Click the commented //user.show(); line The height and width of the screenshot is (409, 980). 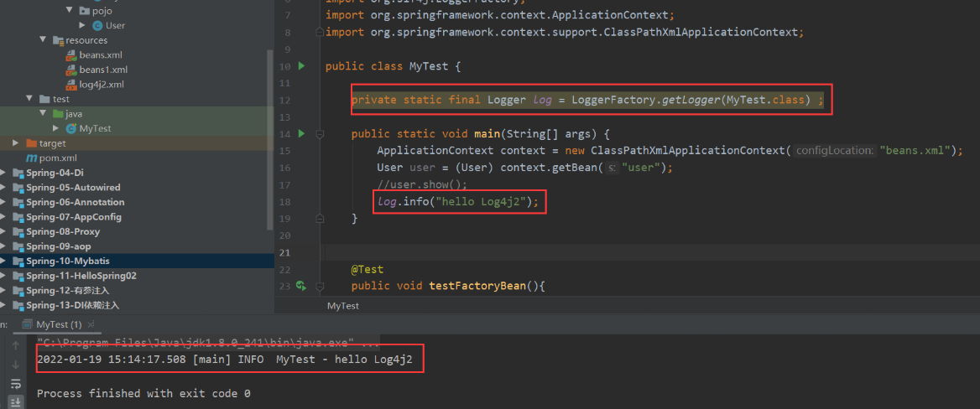[x=422, y=185]
